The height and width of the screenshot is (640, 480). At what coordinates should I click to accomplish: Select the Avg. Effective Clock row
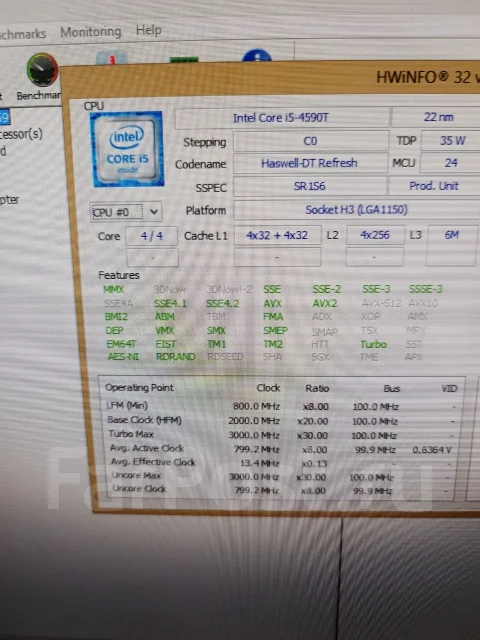coord(281,462)
